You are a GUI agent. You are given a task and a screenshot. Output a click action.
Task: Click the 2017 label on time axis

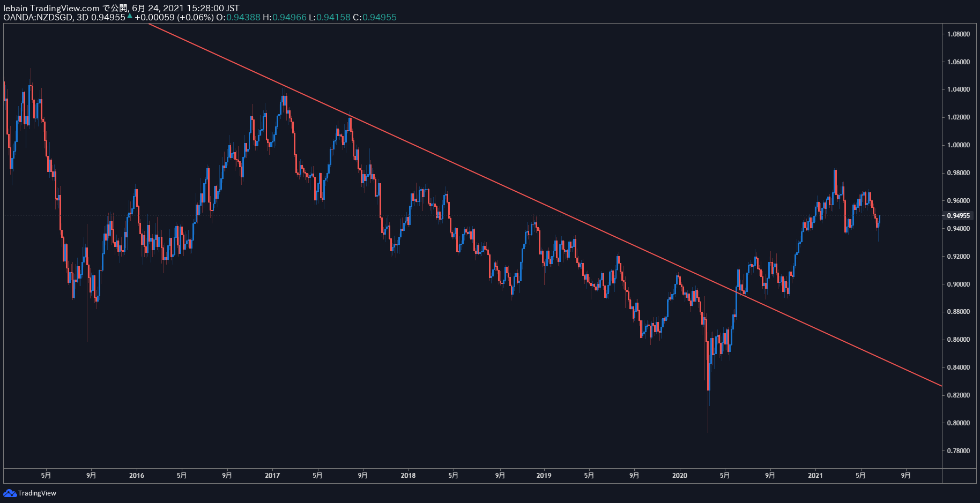point(272,475)
